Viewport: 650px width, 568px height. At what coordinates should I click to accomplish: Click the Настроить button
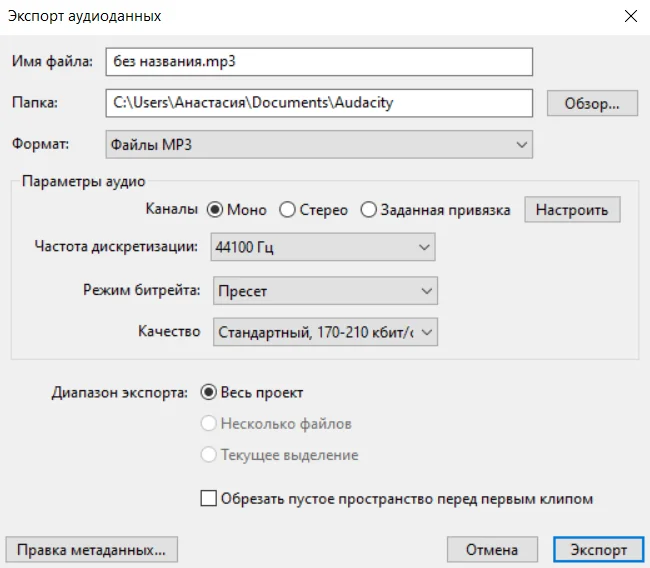tap(572, 210)
